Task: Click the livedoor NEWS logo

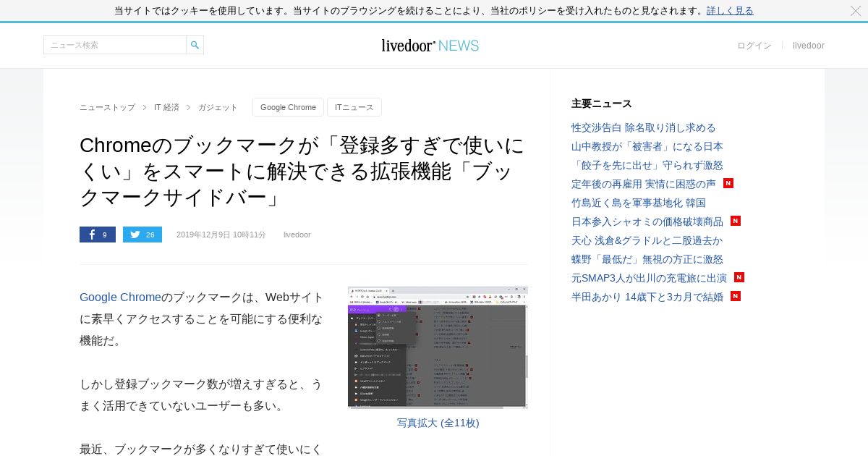Action: (430, 46)
